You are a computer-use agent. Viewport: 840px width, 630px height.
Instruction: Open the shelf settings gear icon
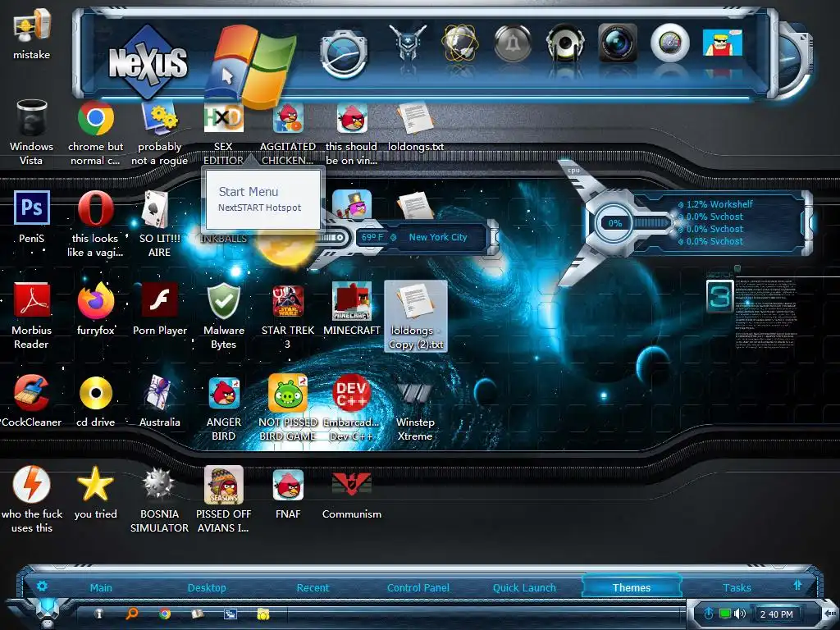[42, 586]
